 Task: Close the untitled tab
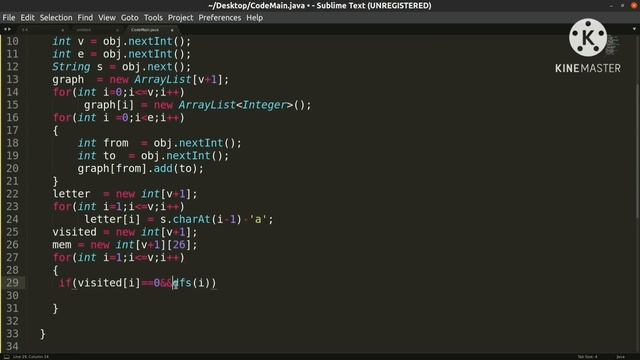tap(117, 30)
